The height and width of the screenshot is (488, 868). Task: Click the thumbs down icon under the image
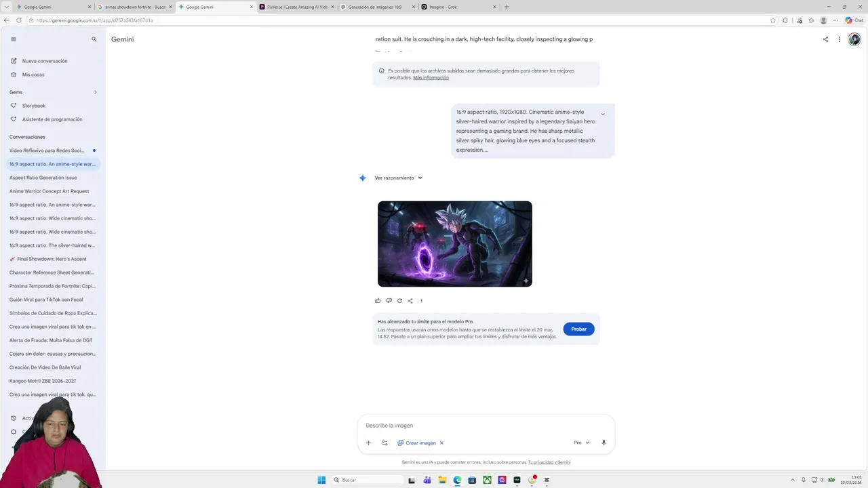389,301
